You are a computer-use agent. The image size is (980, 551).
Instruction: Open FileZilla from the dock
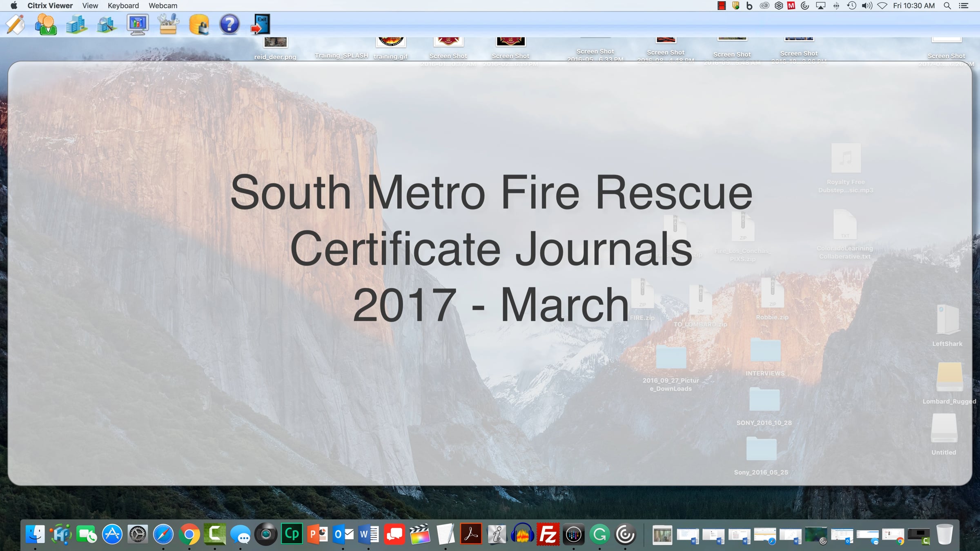tap(548, 534)
